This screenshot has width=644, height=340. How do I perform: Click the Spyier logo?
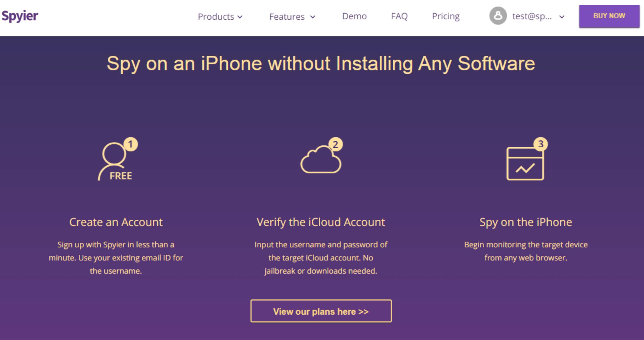20,16
